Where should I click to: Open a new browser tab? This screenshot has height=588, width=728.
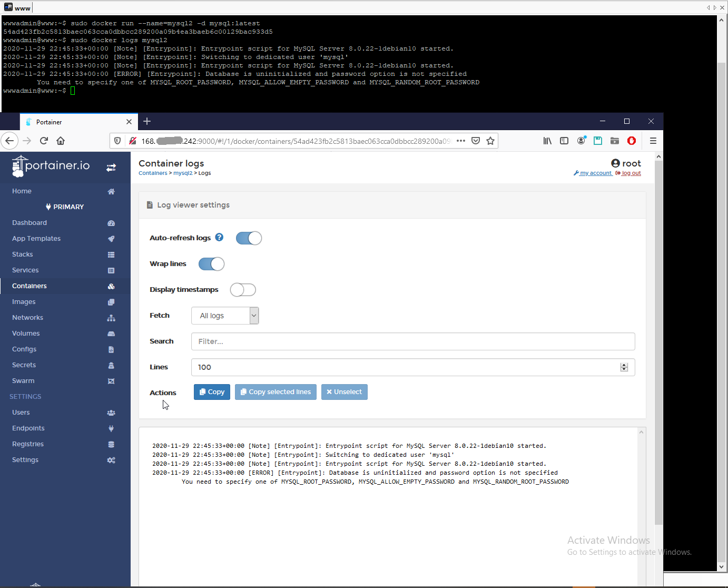tap(147, 121)
